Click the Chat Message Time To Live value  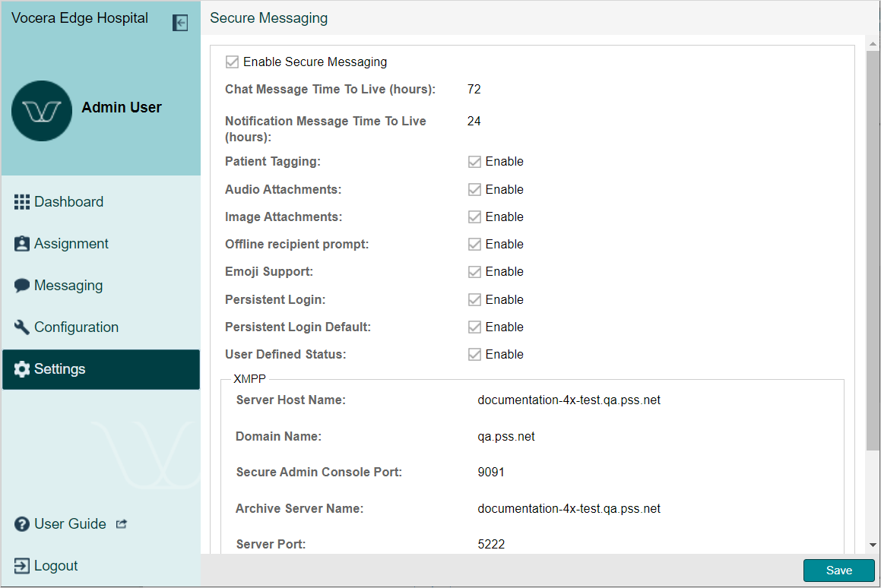tap(474, 90)
